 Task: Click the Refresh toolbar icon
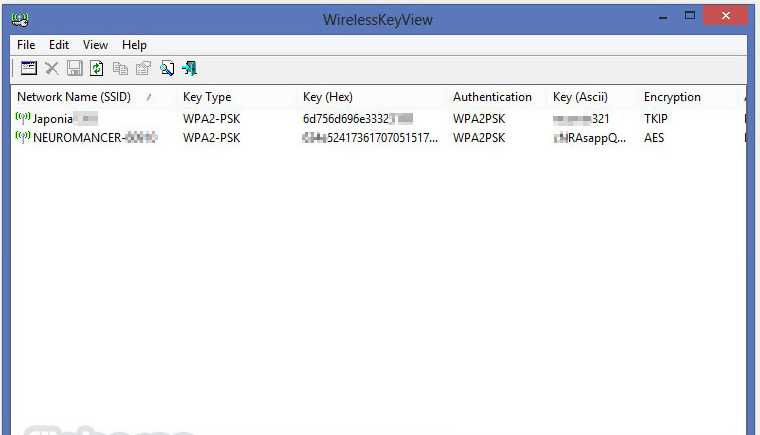[96, 68]
